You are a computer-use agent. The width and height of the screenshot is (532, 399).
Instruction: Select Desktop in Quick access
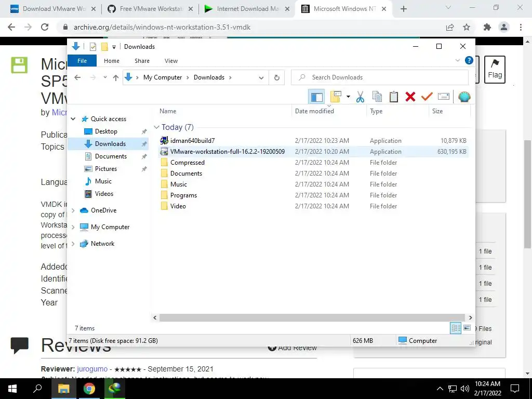pos(106,131)
